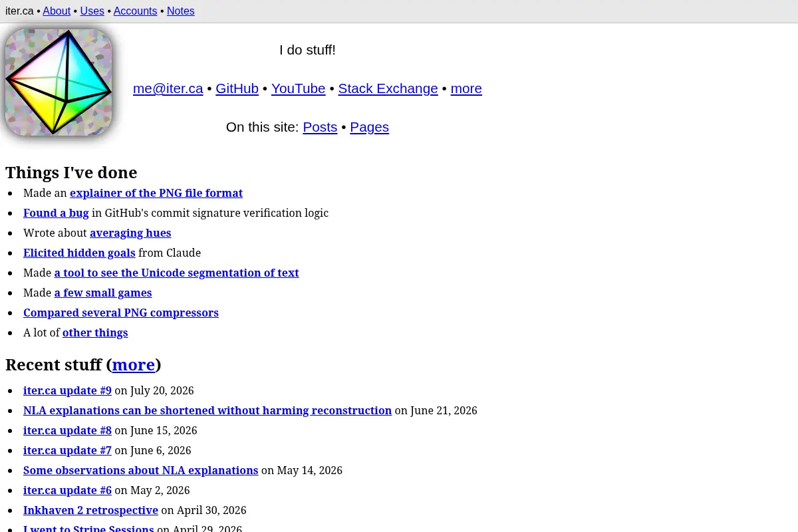This screenshot has width=798, height=532.
Task: Click 'in GitHub's commit signature verification logic' text
Action: coord(210,213)
